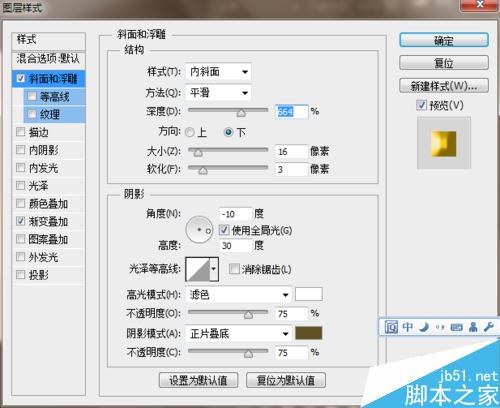Close the 图层样式 dialog
The image size is (500, 408).
pos(480,5)
